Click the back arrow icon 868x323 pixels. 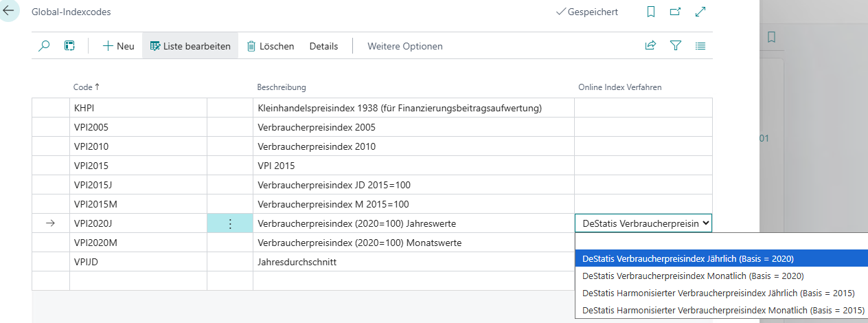[x=9, y=12]
